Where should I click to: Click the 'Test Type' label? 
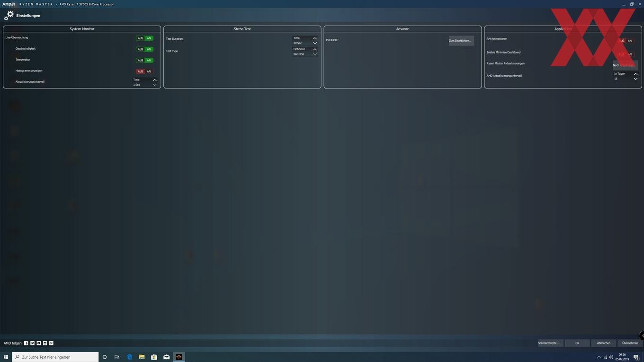pos(172,51)
